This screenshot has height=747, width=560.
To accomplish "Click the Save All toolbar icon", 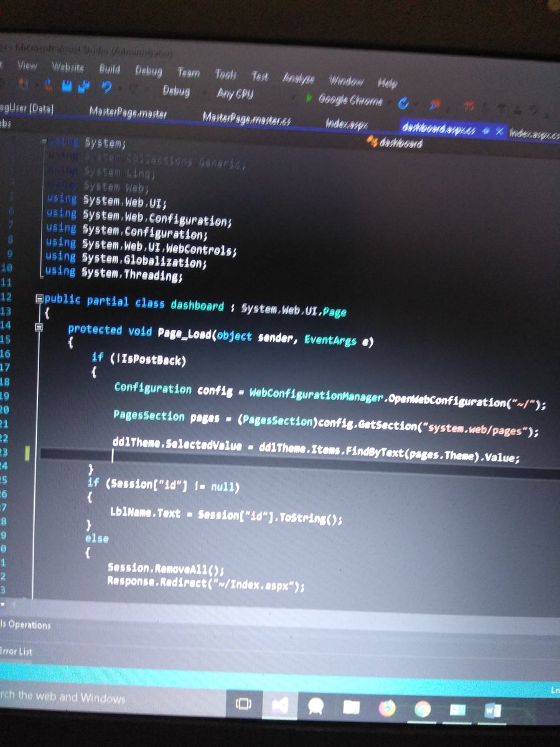I will click(x=83, y=87).
